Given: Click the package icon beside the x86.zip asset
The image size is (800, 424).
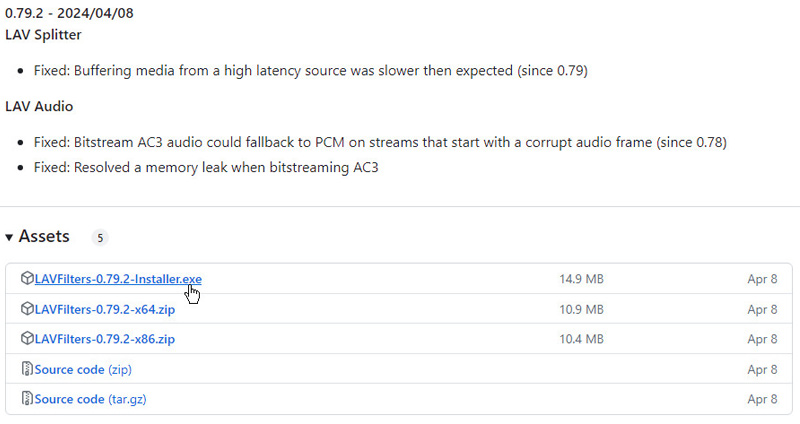Looking at the screenshot, I should point(27,339).
